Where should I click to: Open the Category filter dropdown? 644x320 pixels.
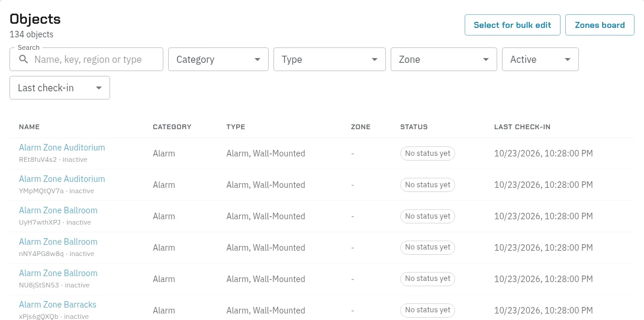click(x=218, y=59)
